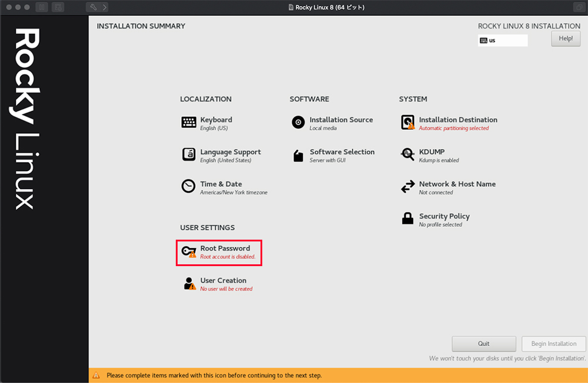Click the orange warning message bar text

(214, 375)
